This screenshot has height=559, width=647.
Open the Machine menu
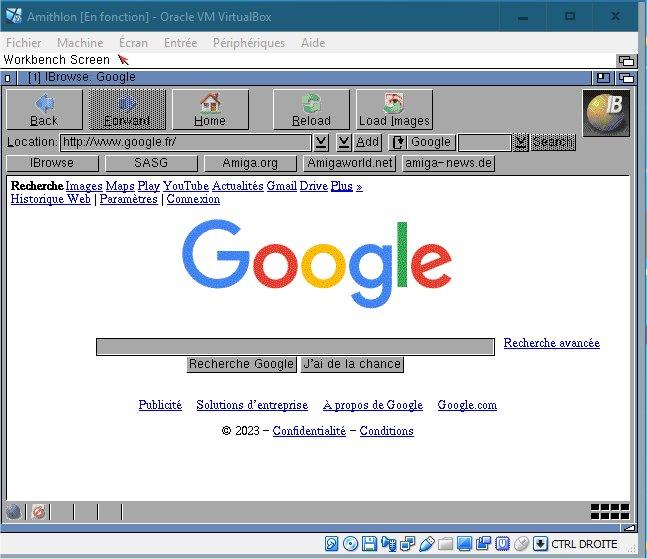coord(80,43)
